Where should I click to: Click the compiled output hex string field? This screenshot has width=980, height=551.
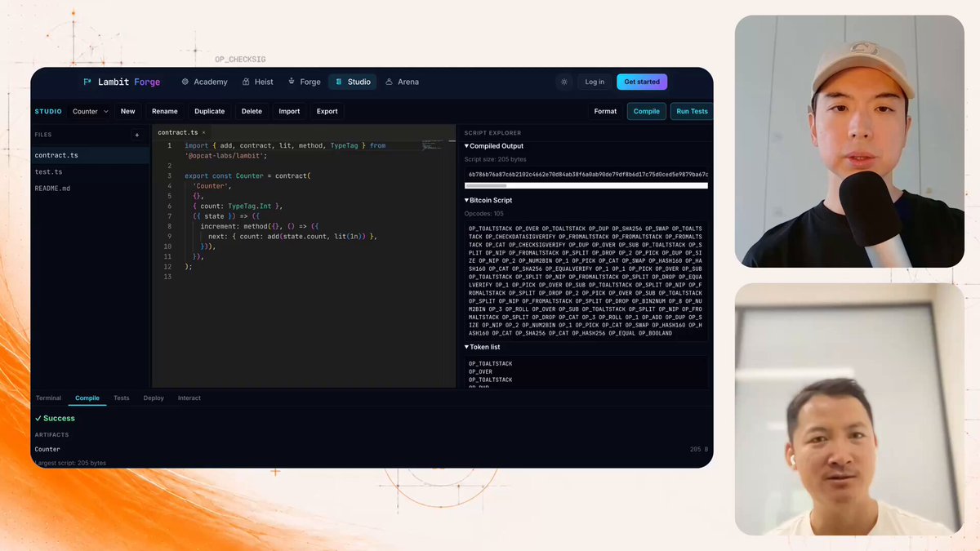[586, 174]
